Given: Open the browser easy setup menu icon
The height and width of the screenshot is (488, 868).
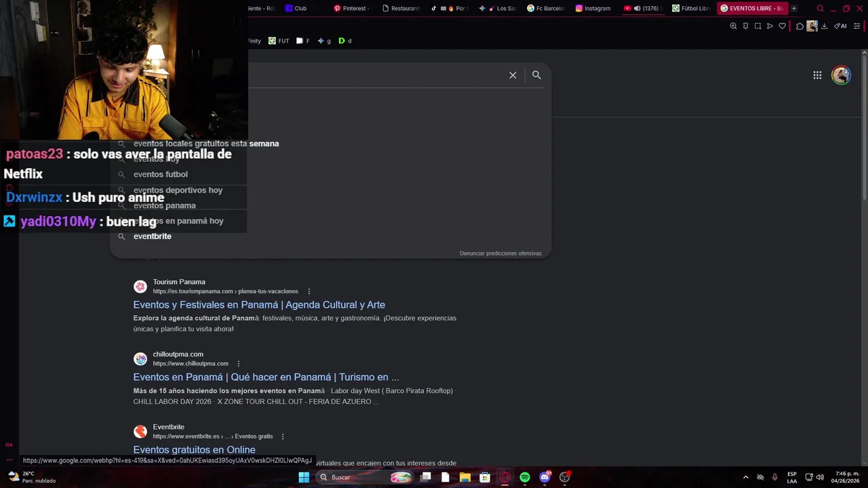Looking at the screenshot, I should tap(856, 26).
